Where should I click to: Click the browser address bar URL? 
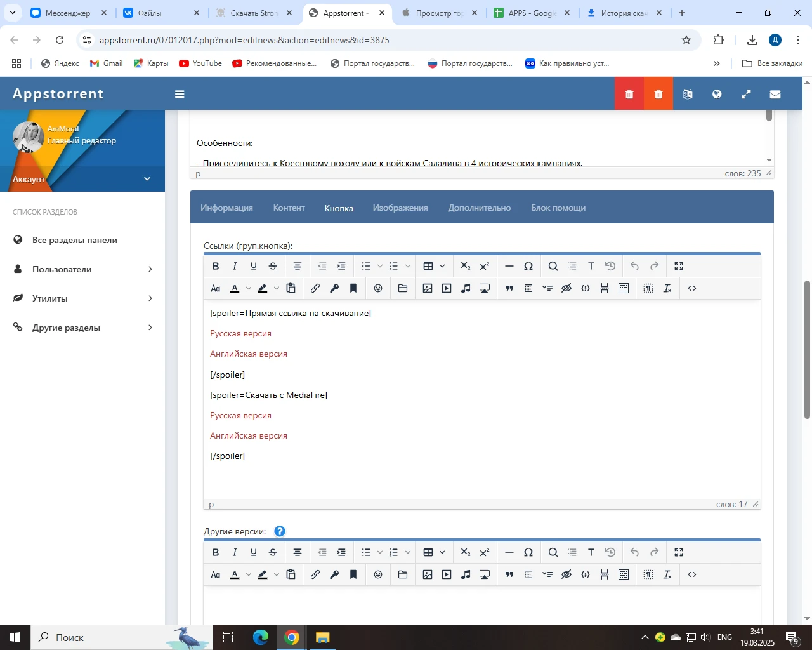click(x=244, y=40)
